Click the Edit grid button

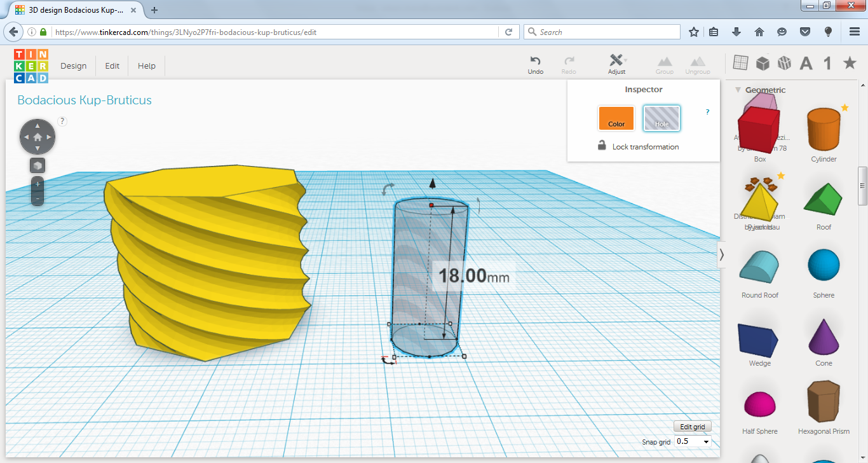pos(693,427)
